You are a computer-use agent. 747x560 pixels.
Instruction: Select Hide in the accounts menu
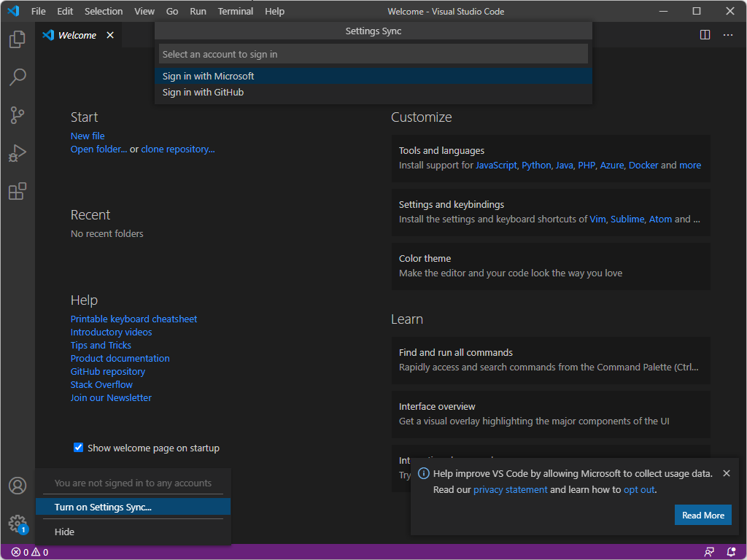tap(133, 532)
